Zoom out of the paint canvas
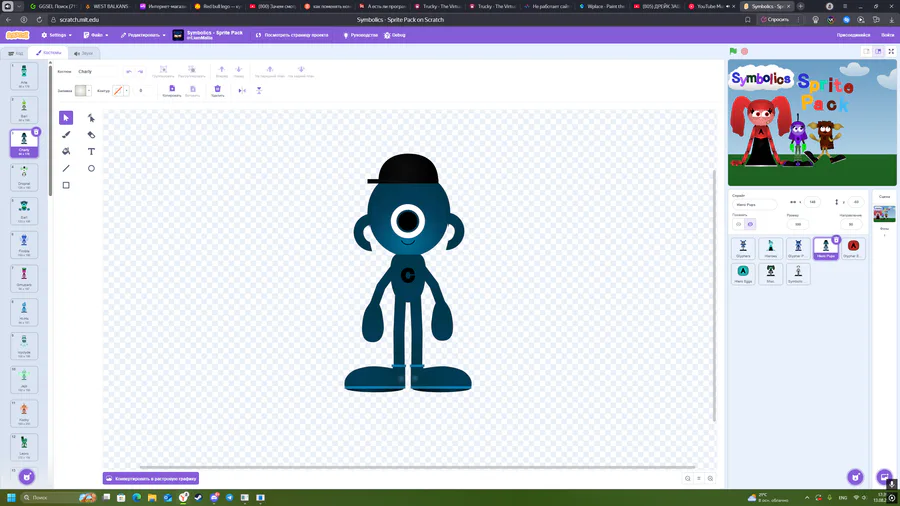The image size is (900, 506). click(x=688, y=478)
